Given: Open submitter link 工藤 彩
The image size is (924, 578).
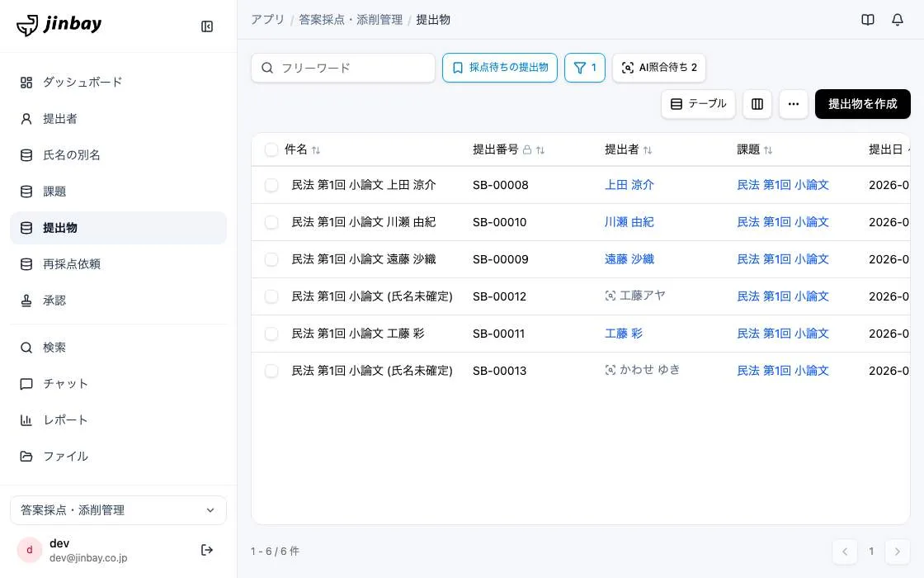Looking at the screenshot, I should [x=624, y=334].
